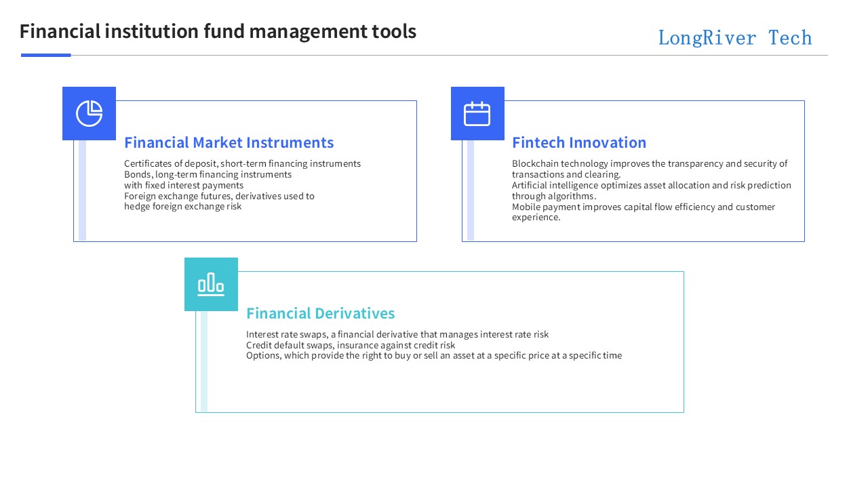Click the 'through algorithms.' line
868x488 pixels.
pyautogui.click(x=554, y=196)
